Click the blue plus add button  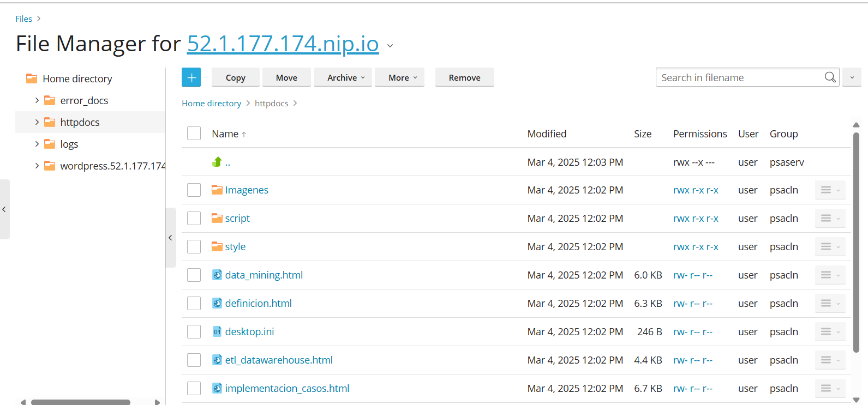coord(191,77)
